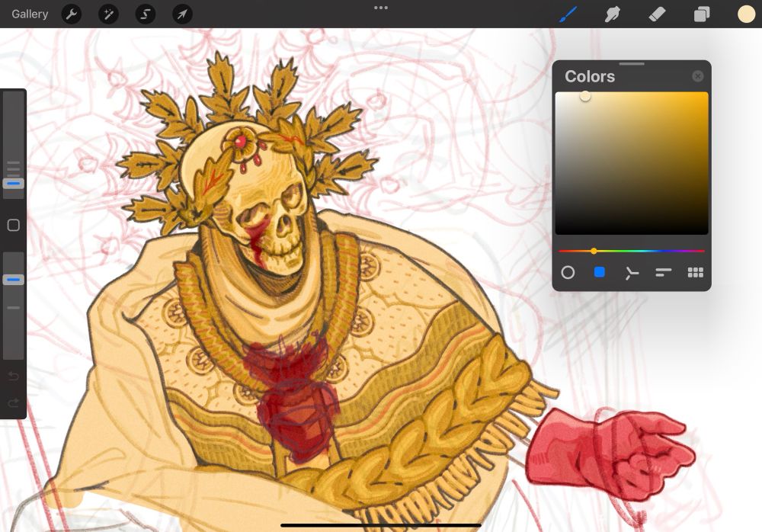The image size is (762, 532).
Task: Switch to Disc color mode
Action: (568, 272)
